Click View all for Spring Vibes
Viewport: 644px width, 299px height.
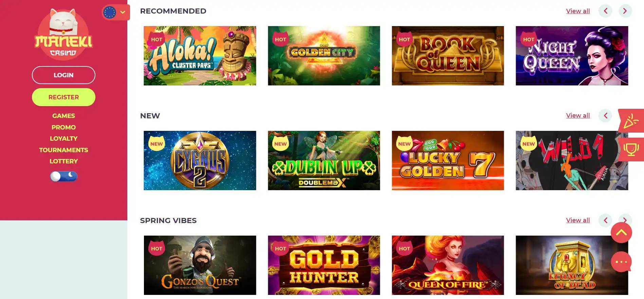(x=578, y=220)
